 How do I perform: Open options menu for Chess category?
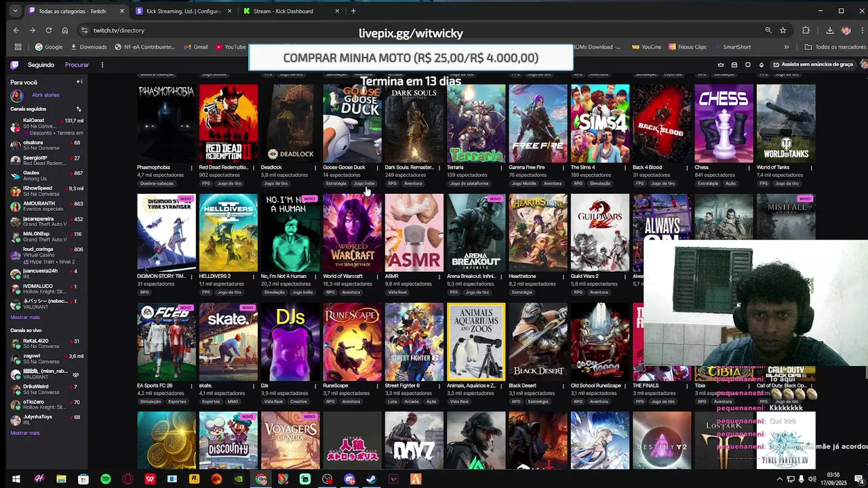click(x=749, y=167)
